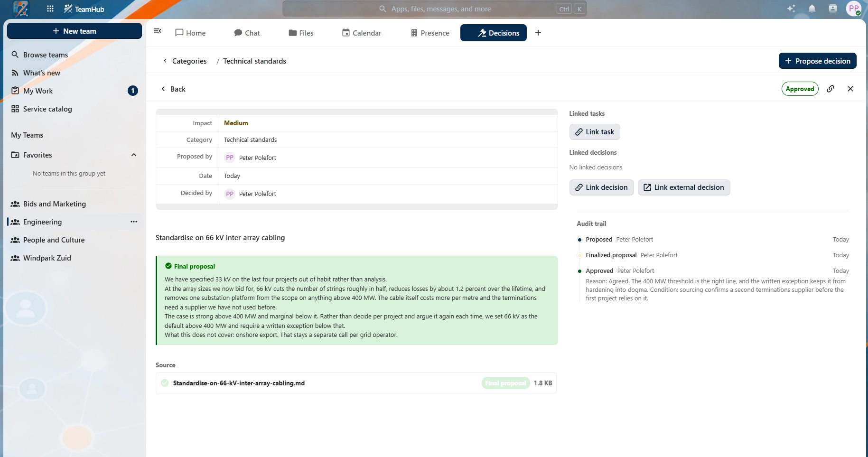The image size is (868, 457).
Task: Click the Approved status badge
Action: point(800,89)
